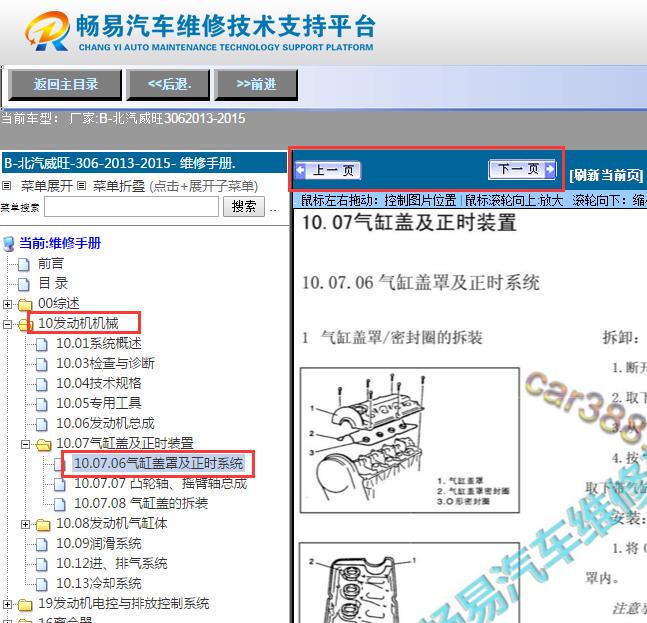The width and height of the screenshot is (647, 623).
Task: Open 10.06发动机总成 in the tree
Action: [105, 423]
